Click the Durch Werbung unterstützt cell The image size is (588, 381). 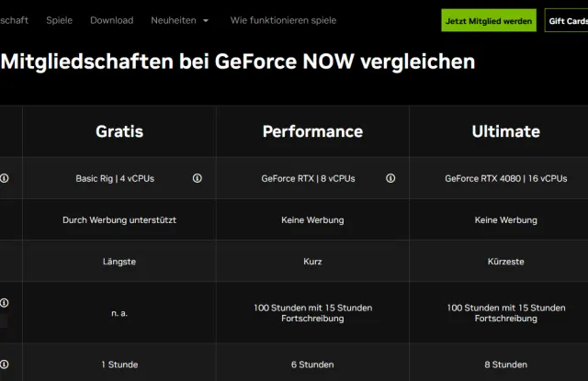point(119,220)
